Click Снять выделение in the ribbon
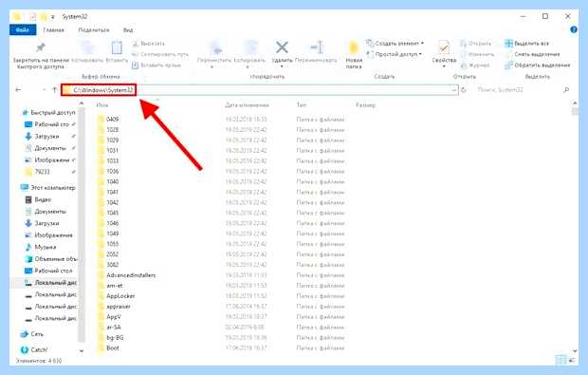 (532, 54)
